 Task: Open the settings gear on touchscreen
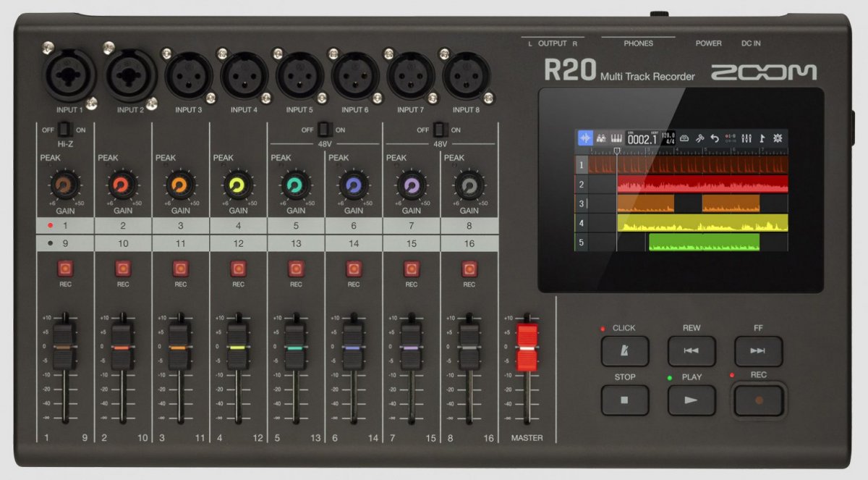click(x=778, y=138)
